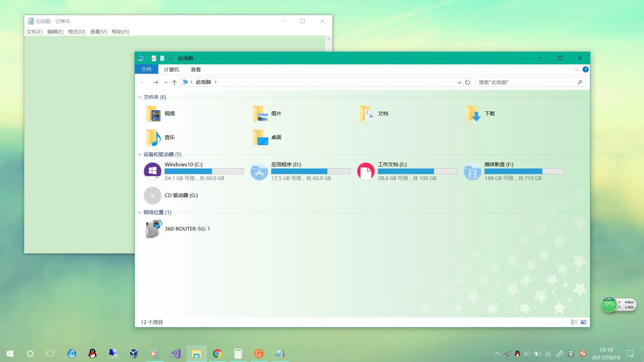
Task: Switch to details view in status bar
Action: click(x=574, y=322)
